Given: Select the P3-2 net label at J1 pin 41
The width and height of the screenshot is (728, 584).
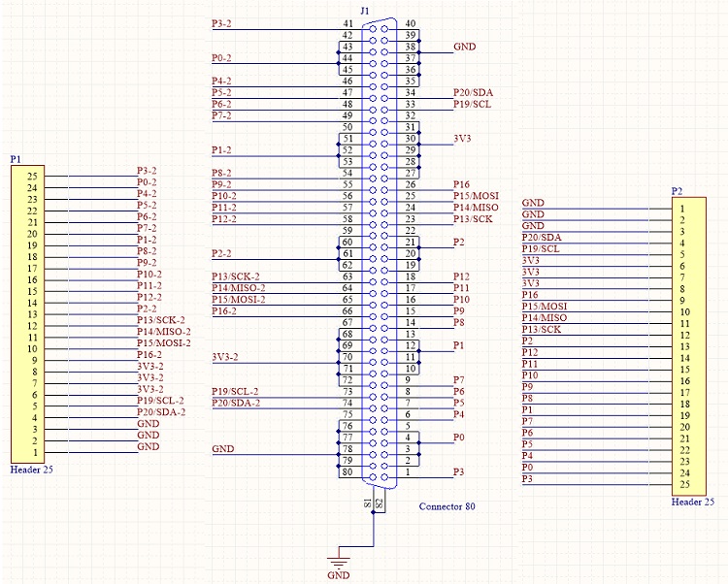Looking at the screenshot, I should pos(221,23).
